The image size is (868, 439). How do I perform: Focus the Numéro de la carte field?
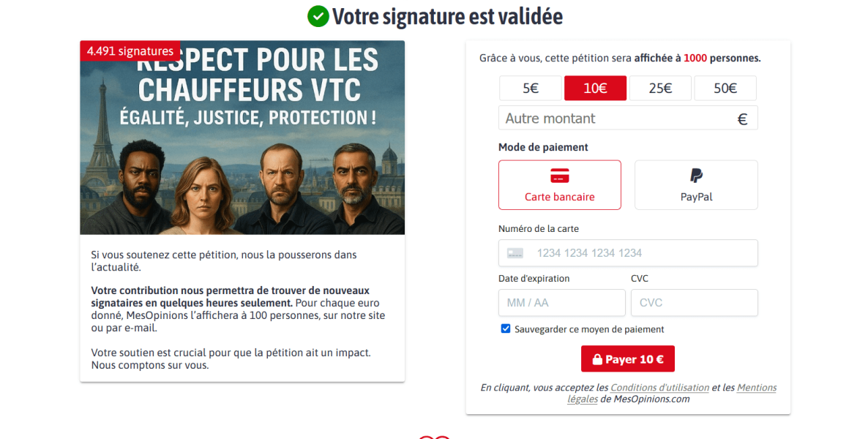click(x=628, y=253)
